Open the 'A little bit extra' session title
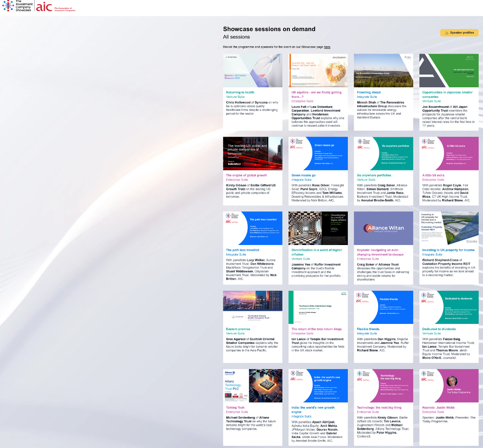The height and width of the screenshot is (448, 483). pyautogui.click(x=433, y=175)
